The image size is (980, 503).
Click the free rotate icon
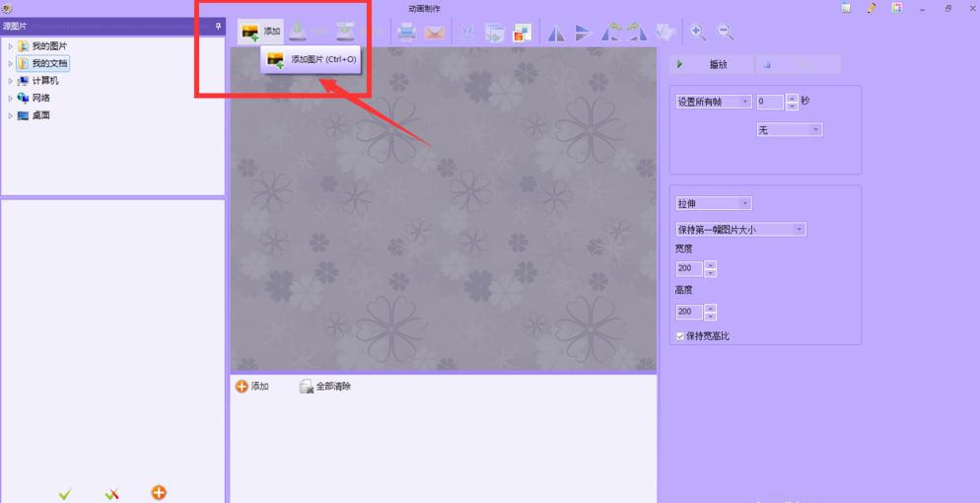(665, 33)
